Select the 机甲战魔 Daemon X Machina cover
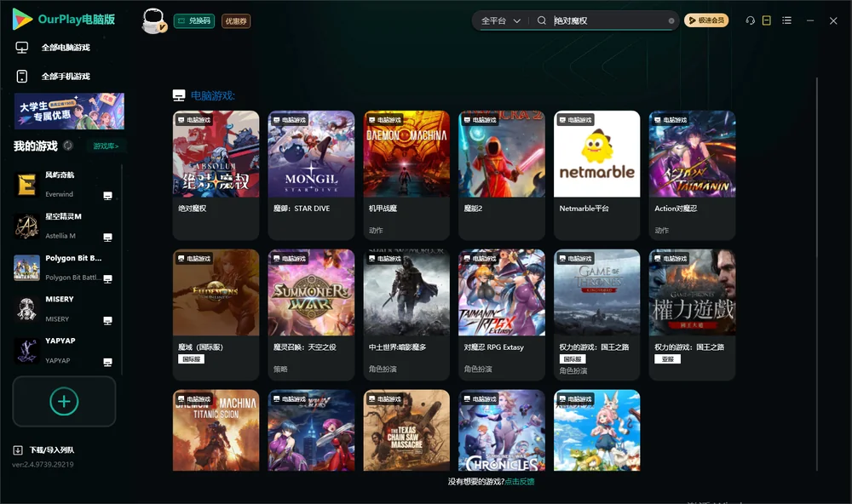Image resolution: width=852 pixels, height=504 pixels. (406, 154)
